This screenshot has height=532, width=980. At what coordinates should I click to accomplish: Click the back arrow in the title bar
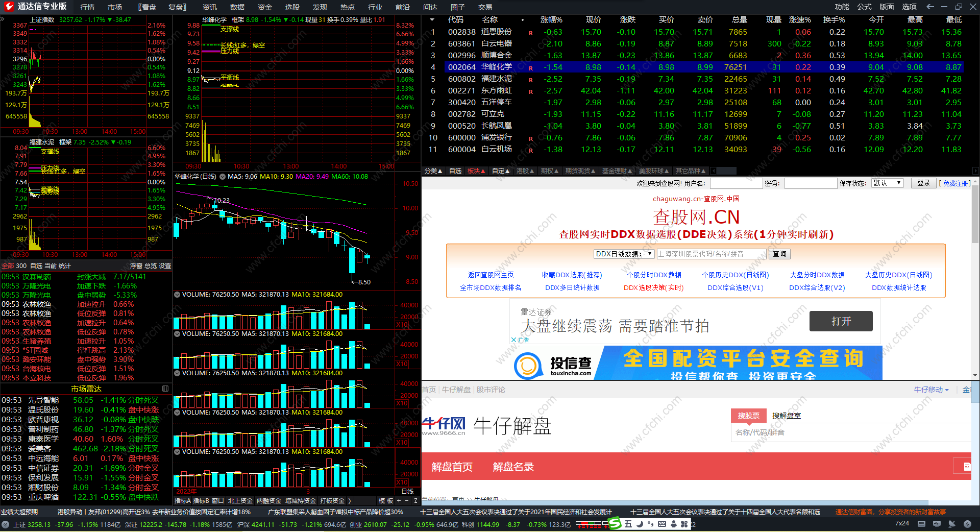(930, 7)
